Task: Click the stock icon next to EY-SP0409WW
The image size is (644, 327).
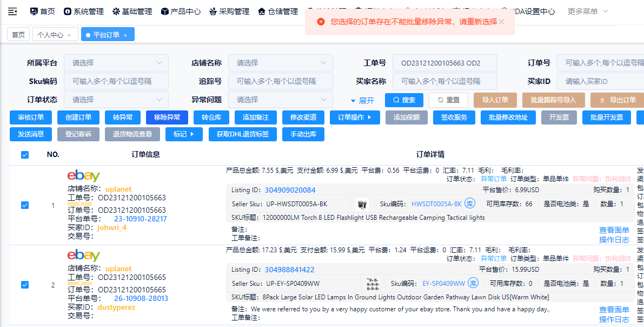Action: [x=473, y=283]
